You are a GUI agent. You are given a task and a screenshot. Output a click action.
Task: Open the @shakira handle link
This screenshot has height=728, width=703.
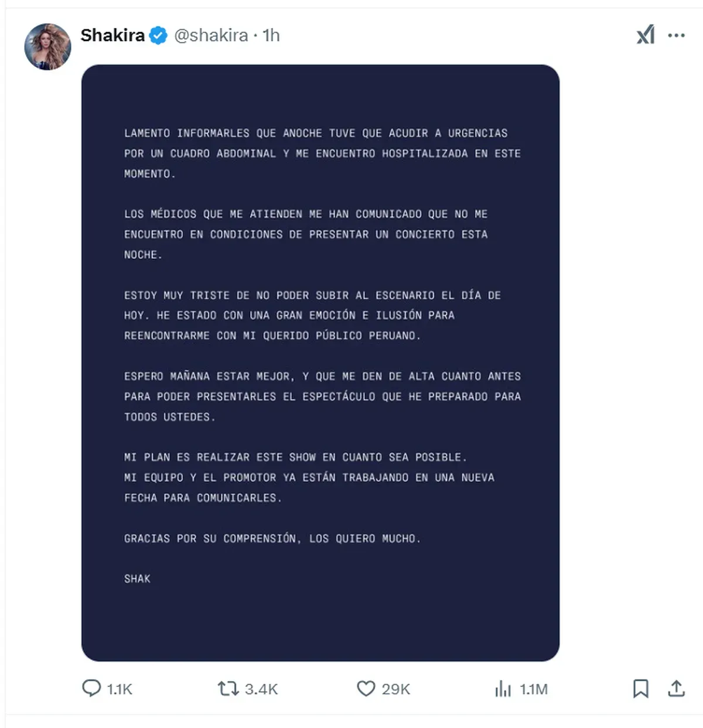click(x=211, y=36)
